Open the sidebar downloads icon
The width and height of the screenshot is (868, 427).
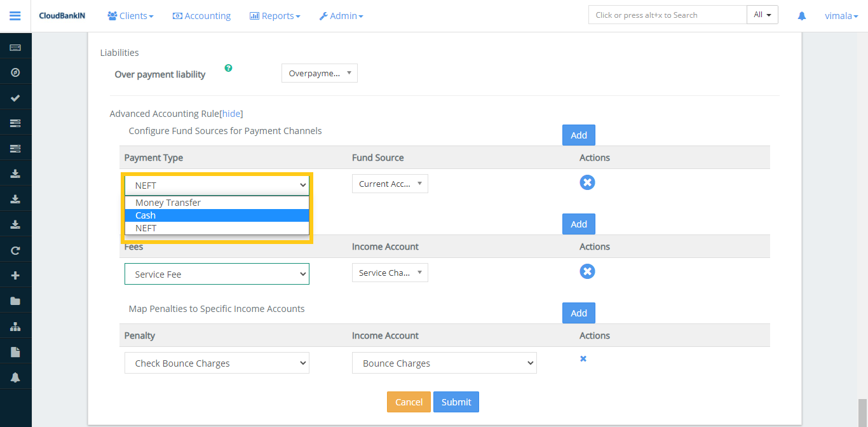(x=15, y=173)
